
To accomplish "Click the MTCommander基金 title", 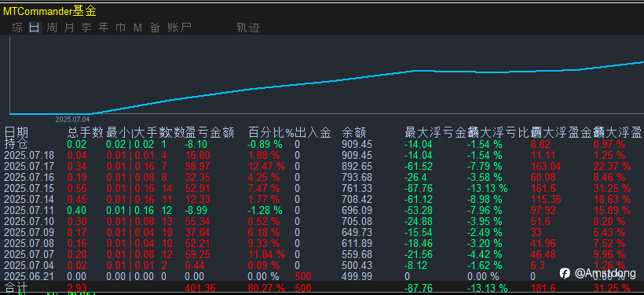I will tap(49, 12).
